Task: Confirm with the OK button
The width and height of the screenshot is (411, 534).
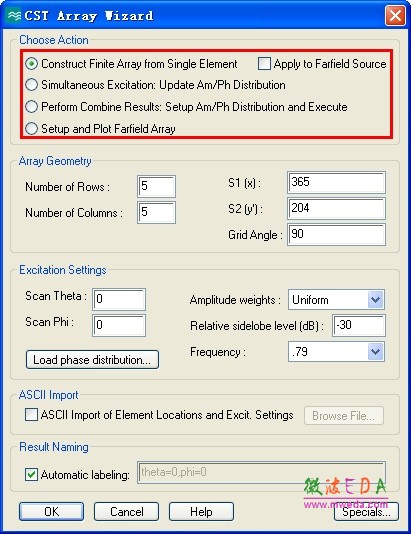Action: pyautogui.click(x=51, y=511)
